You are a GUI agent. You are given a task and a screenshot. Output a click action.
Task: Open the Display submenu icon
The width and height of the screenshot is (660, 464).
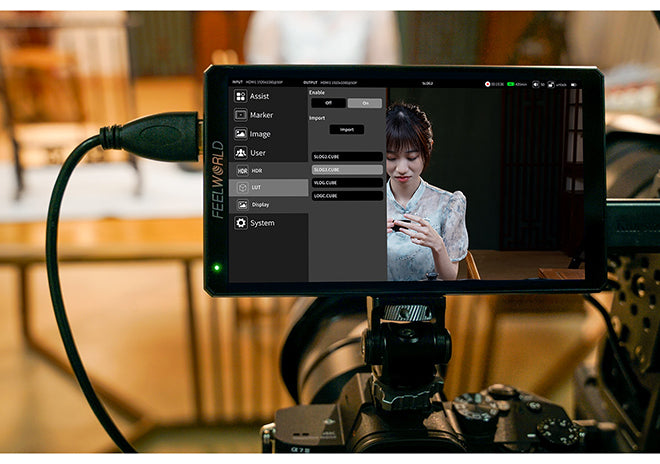242,205
